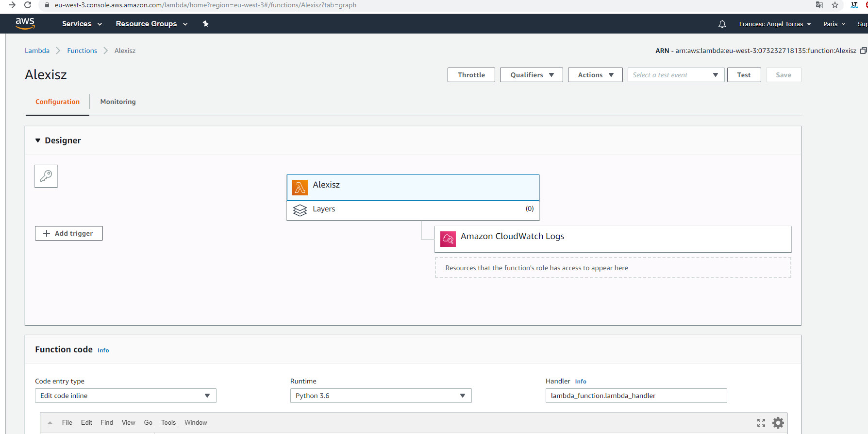Go forward with browser arrow icon
Image resolution: width=868 pixels, height=434 pixels.
click(x=12, y=5)
